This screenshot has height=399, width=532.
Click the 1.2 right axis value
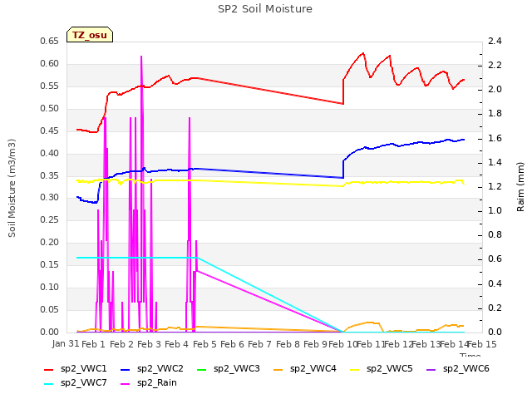[x=495, y=187]
